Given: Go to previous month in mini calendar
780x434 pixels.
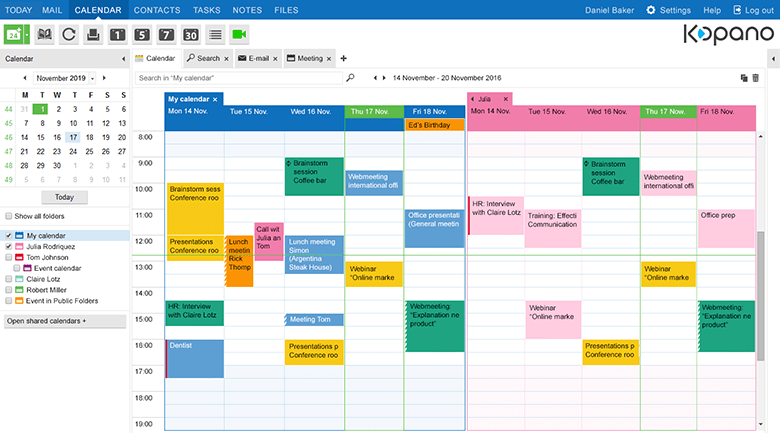Looking at the screenshot, I should [25, 78].
